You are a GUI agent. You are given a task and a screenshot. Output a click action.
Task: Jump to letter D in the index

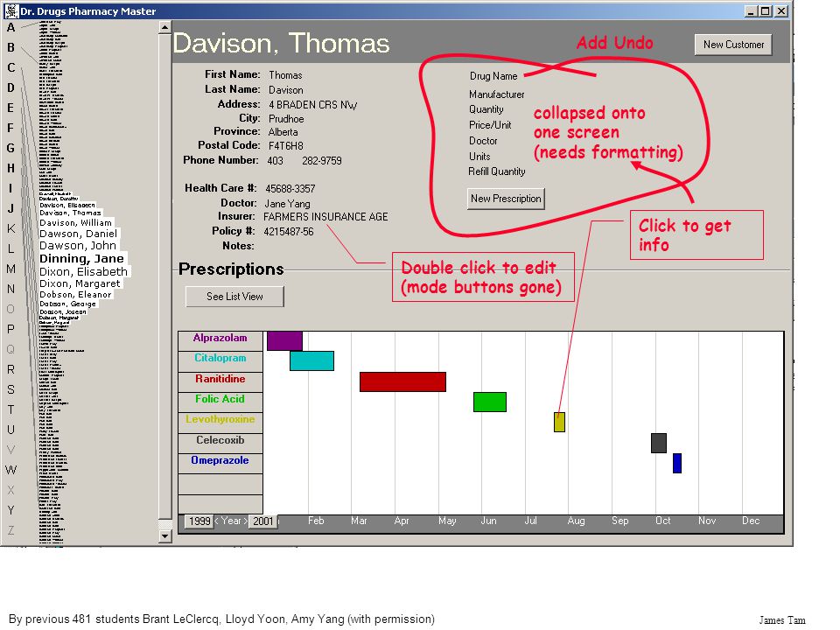10,87
